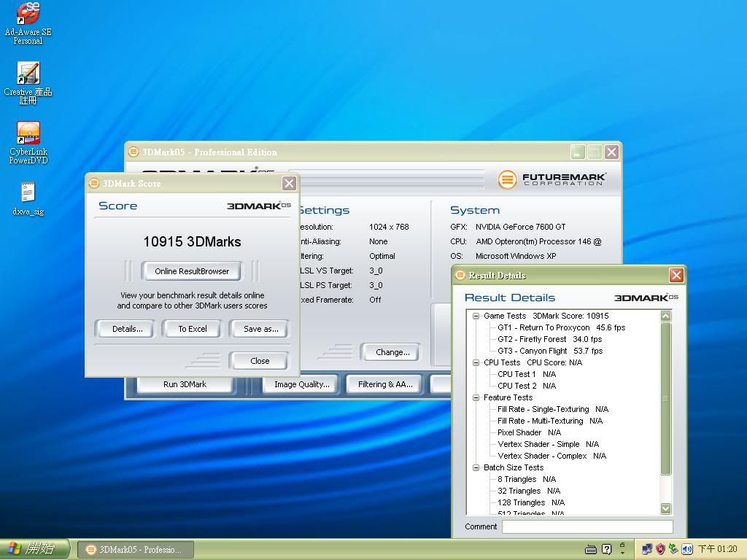Click the red security shield tray icon

click(x=661, y=549)
